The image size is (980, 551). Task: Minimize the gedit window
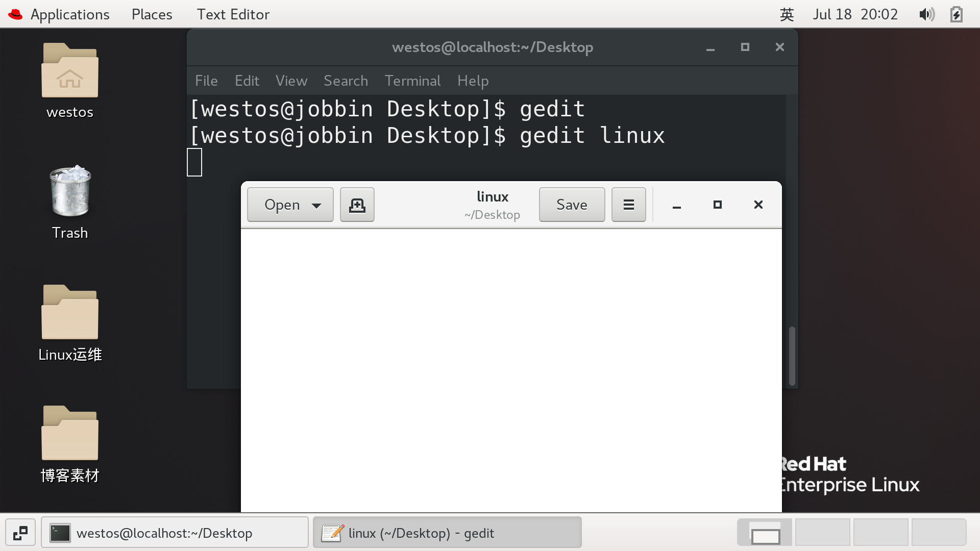click(677, 205)
